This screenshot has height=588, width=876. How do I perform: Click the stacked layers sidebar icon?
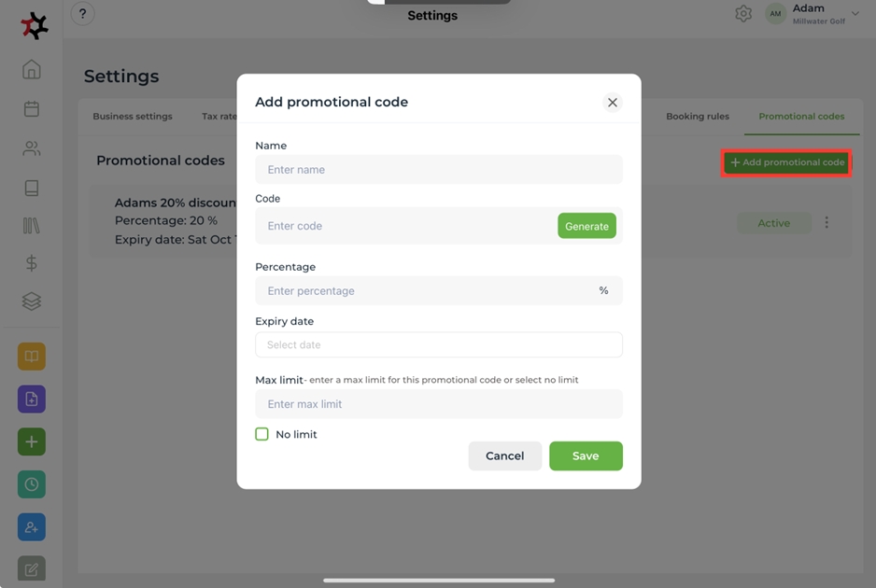pos(32,301)
